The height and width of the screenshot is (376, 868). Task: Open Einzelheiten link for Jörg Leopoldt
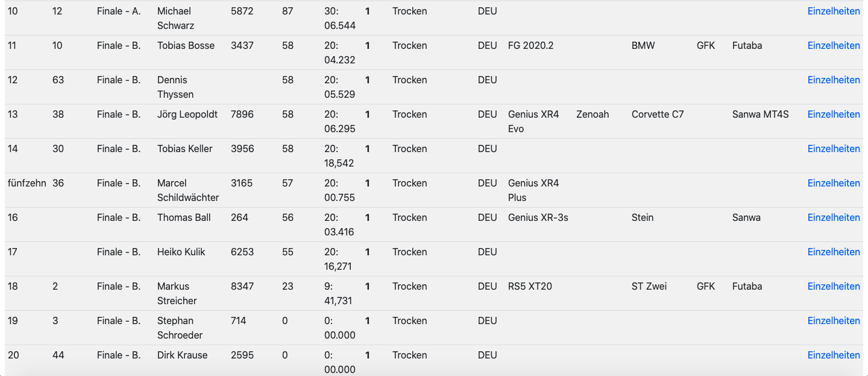pos(834,114)
